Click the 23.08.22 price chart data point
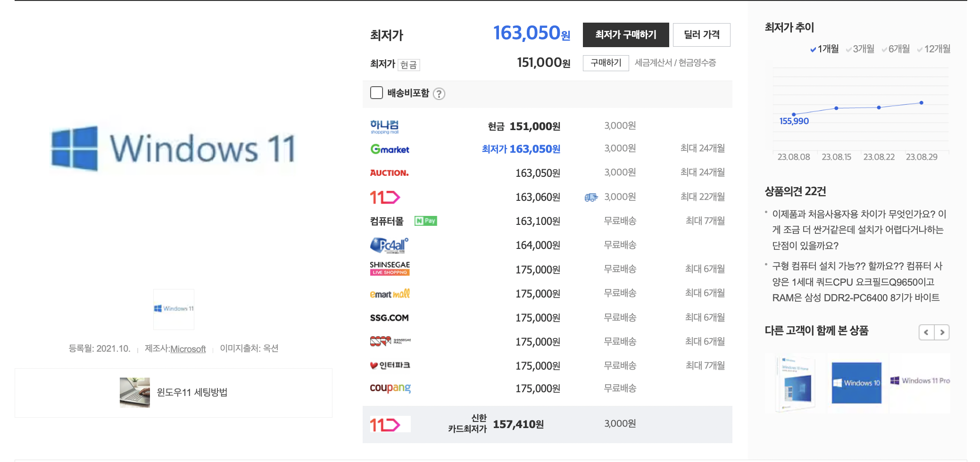The image size is (980, 462). tap(879, 107)
